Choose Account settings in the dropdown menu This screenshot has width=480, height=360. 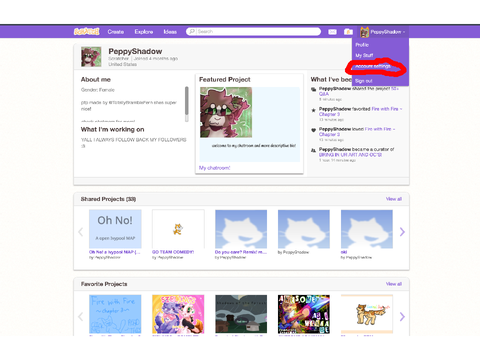tap(373, 66)
